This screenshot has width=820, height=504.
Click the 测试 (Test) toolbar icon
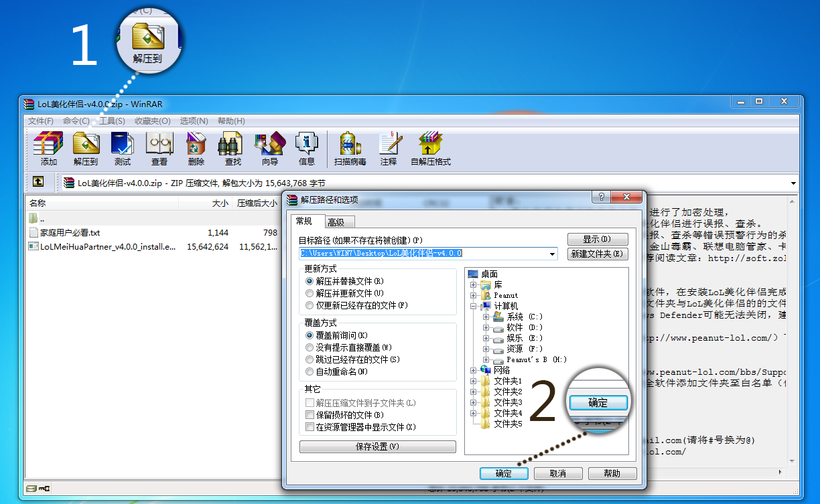[123, 149]
